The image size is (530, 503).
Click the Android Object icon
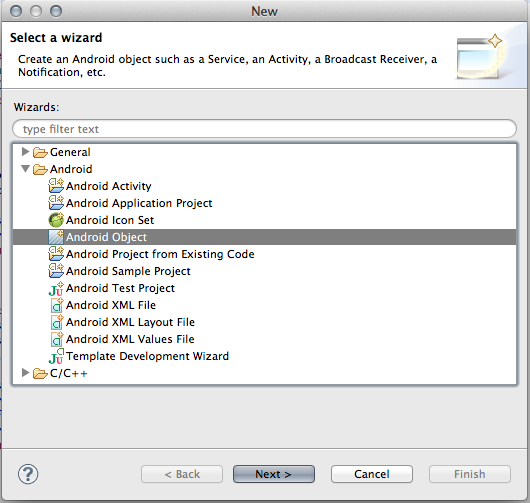coord(56,237)
